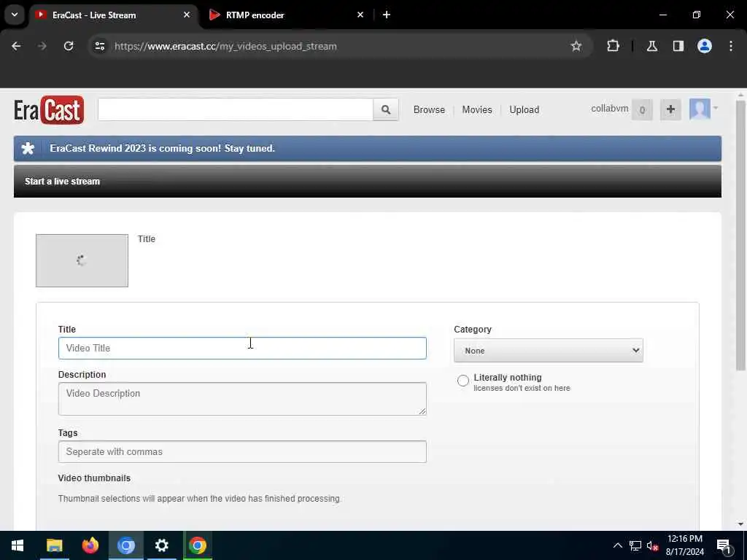The height and width of the screenshot is (560, 747).
Task: Expand the Category dropdown showing None
Action: tap(549, 351)
